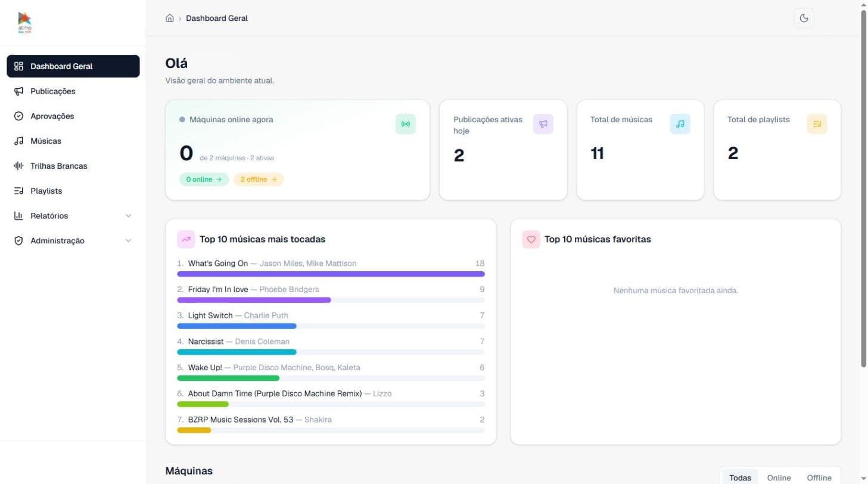Open Publicações in sidebar
Image resolution: width=868 pixels, height=484 pixels.
73,91
